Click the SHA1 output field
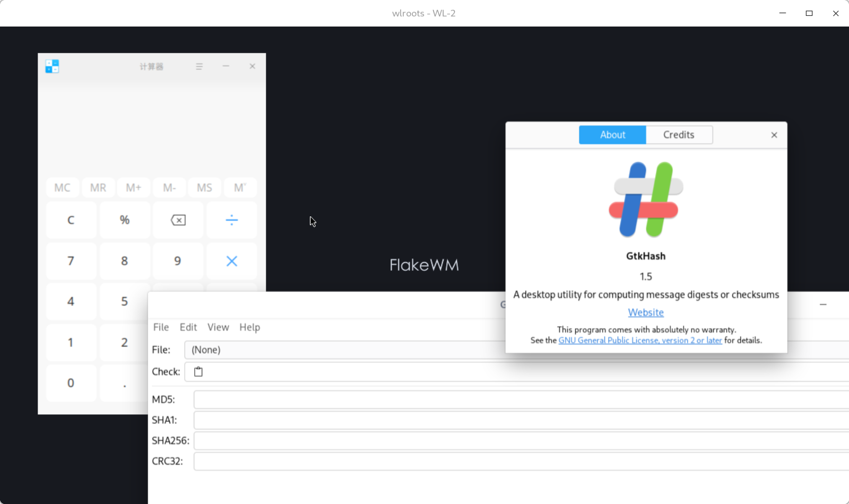The width and height of the screenshot is (849, 504). (x=522, y=420)
